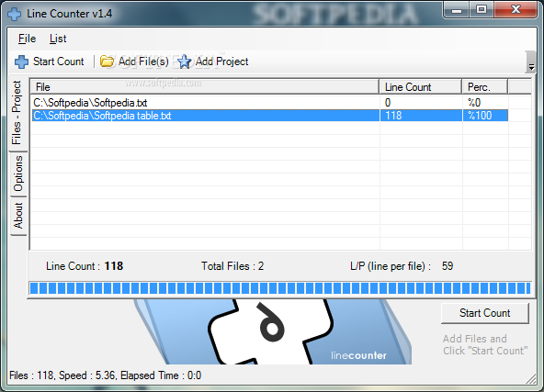Click the L/P (line per file) label
This screenshot has width=544, height=392.
point(391,266)
